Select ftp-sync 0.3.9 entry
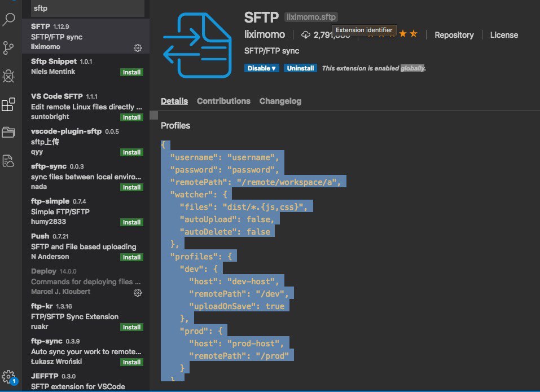This screenshot has height=392, width=540. coord(86,351)
